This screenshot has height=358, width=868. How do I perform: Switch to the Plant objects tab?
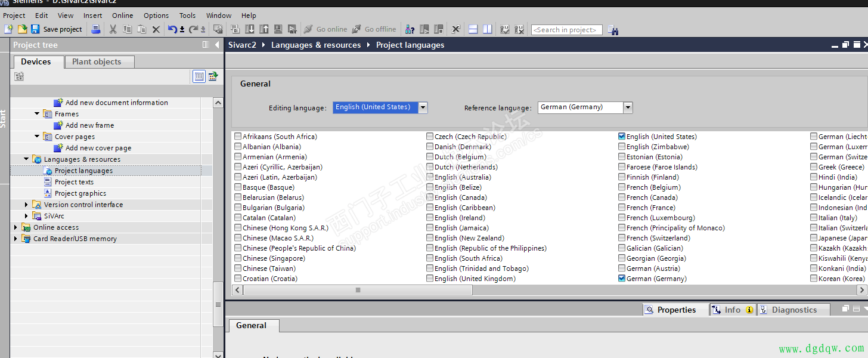tap(97, 61)
